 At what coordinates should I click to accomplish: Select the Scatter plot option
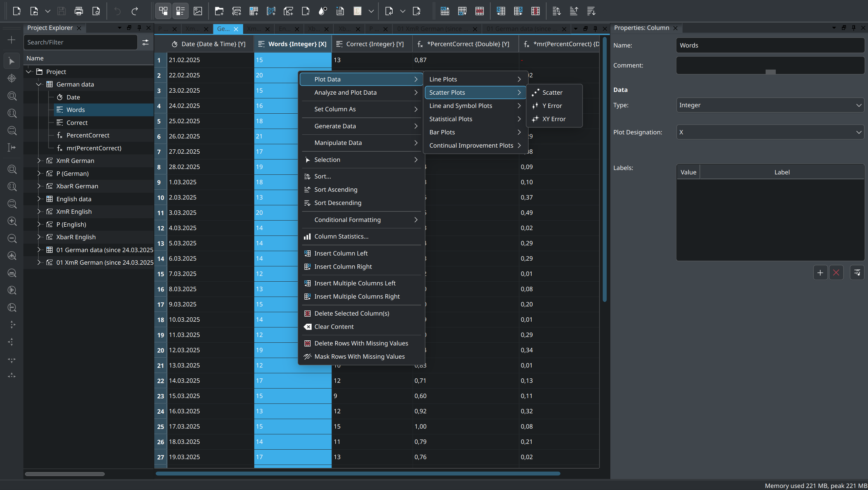coord(552,93)
